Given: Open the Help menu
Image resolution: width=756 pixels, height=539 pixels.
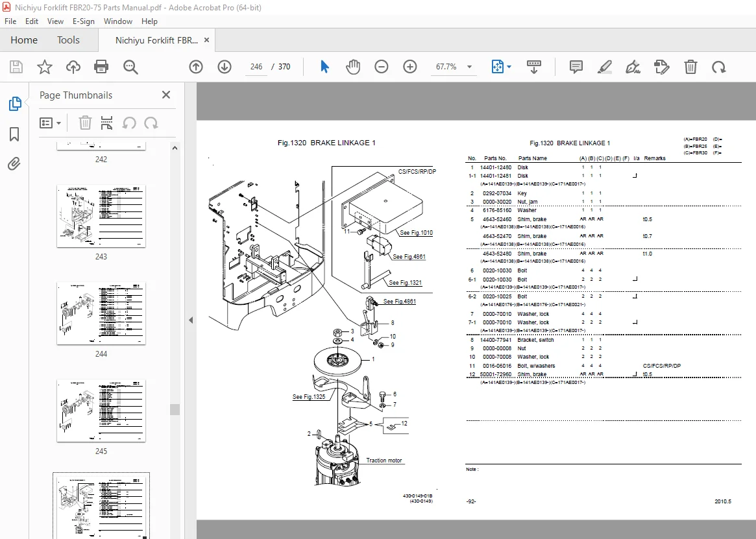Looking at the screenshot, I should (x=149, y=21).
